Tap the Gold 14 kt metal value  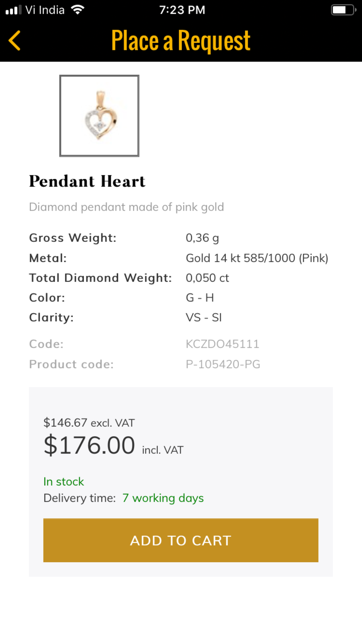pos(257,258)
